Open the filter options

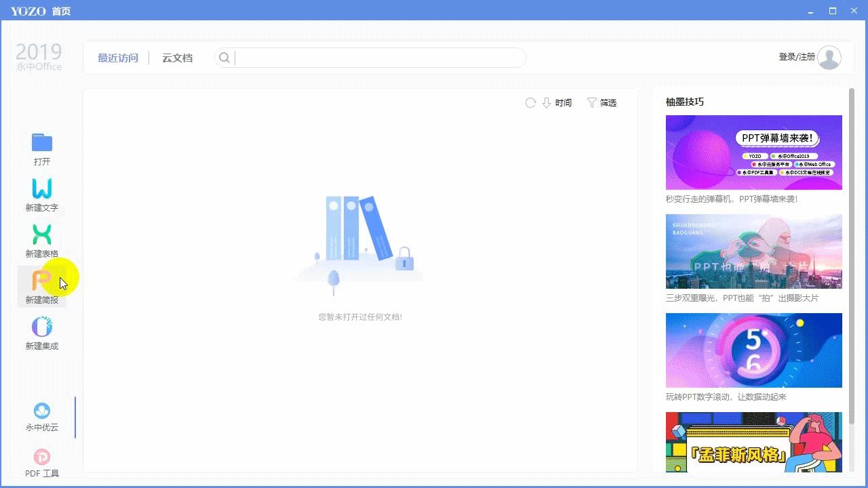tap(601, 102)
